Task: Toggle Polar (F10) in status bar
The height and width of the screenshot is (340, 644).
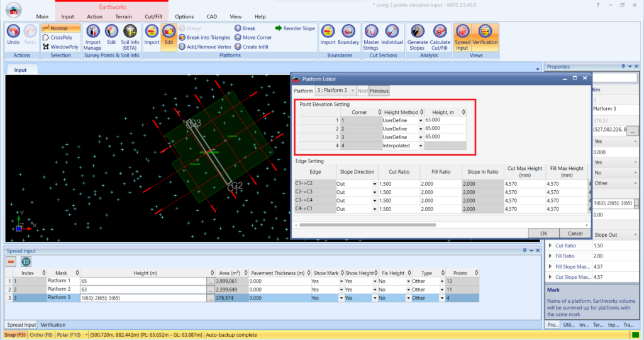Action: coord(69,335)
